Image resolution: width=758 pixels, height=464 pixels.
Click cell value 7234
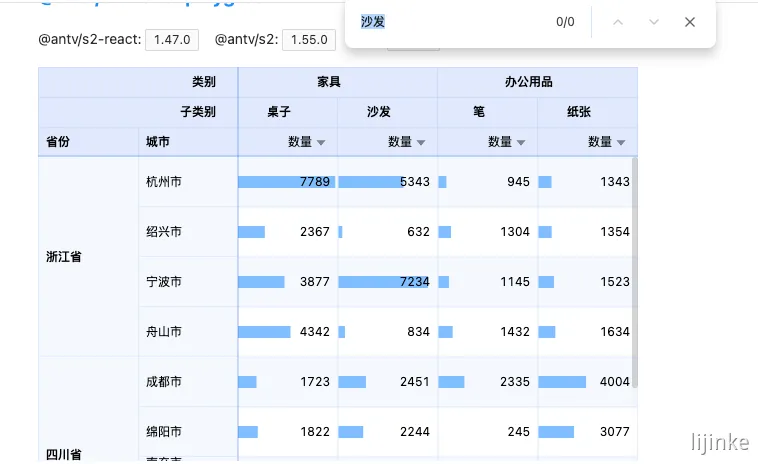(415, 282)
